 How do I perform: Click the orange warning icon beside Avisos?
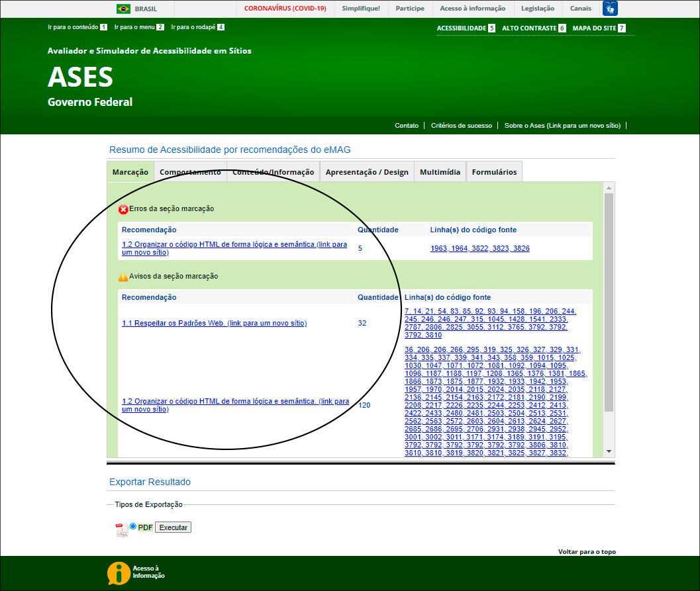(x=123, y=277)
